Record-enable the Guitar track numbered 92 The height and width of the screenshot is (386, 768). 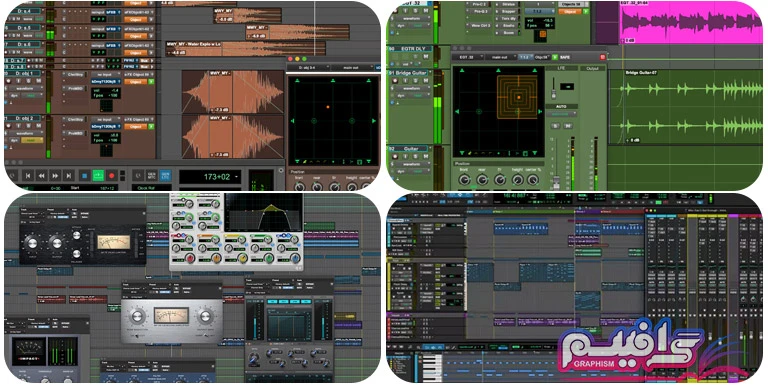tap(395, 156)
